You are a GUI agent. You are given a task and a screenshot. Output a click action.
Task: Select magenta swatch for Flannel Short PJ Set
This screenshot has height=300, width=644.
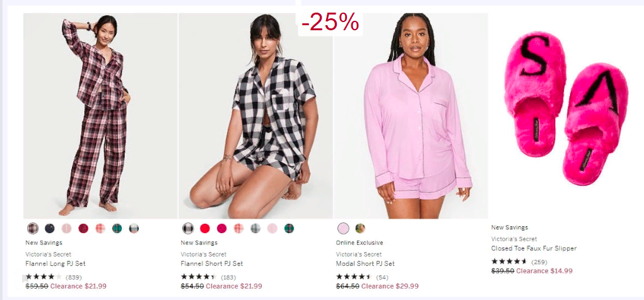(222, 228)
